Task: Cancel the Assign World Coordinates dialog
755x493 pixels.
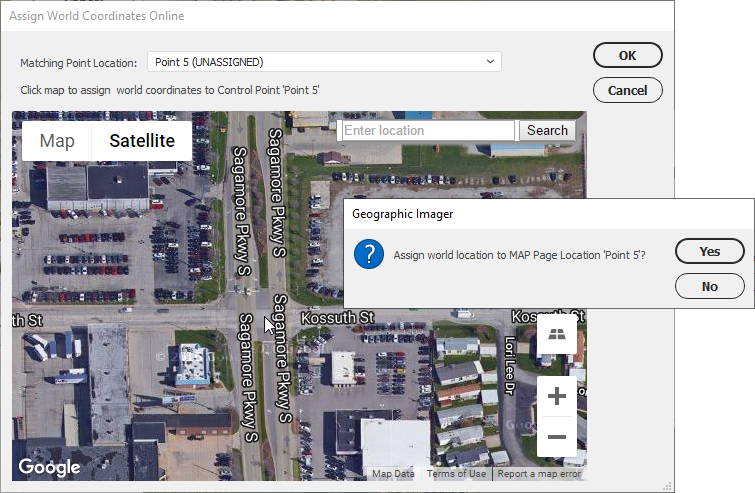Action: tap(627, 91)
